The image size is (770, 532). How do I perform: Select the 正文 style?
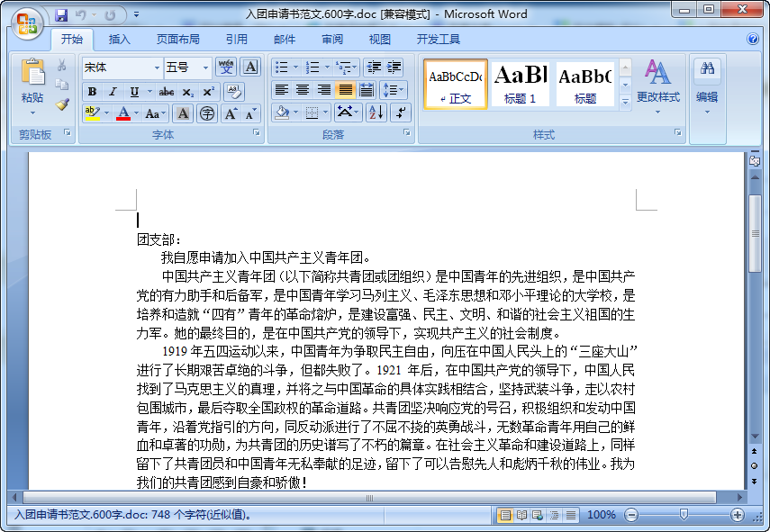[456, 84]
